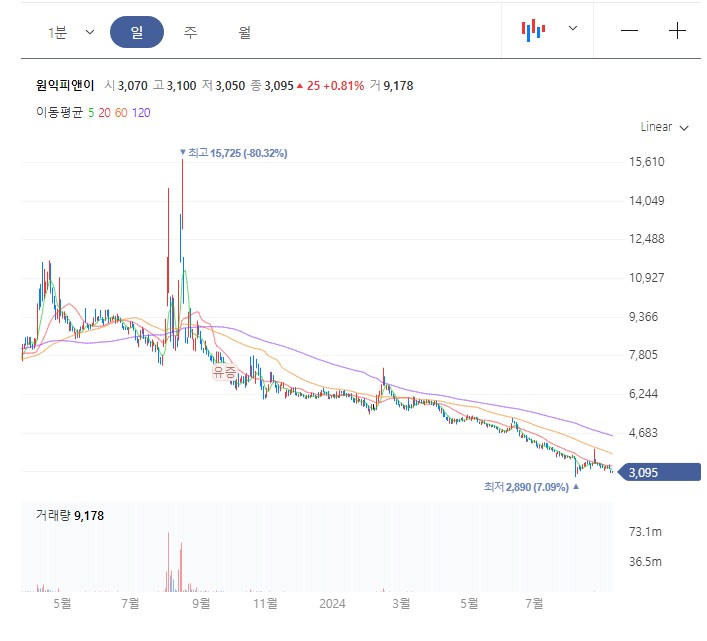Click the 36.5m volume axis label
This screenshot has height=641, width=707.
tap(645, 562)
